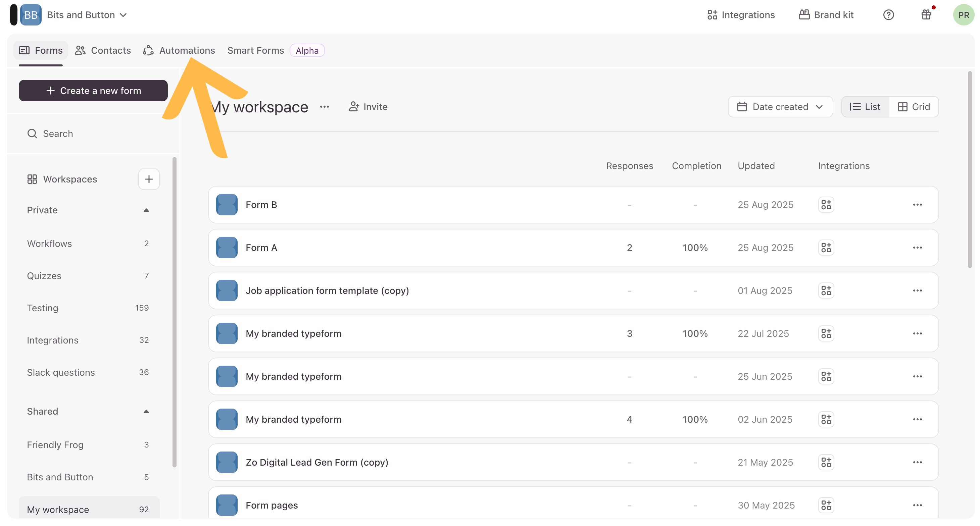Open integrations icon for Form B
The image size is (980, 526).
click(826, 205)
